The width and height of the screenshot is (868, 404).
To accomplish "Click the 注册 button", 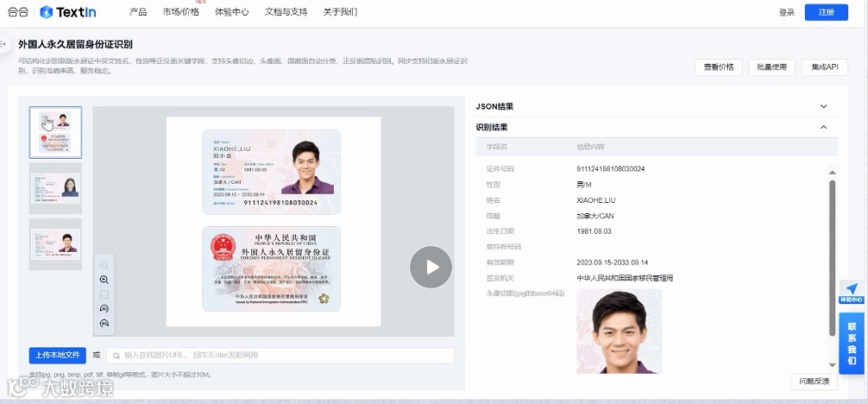I will [827, 12].
